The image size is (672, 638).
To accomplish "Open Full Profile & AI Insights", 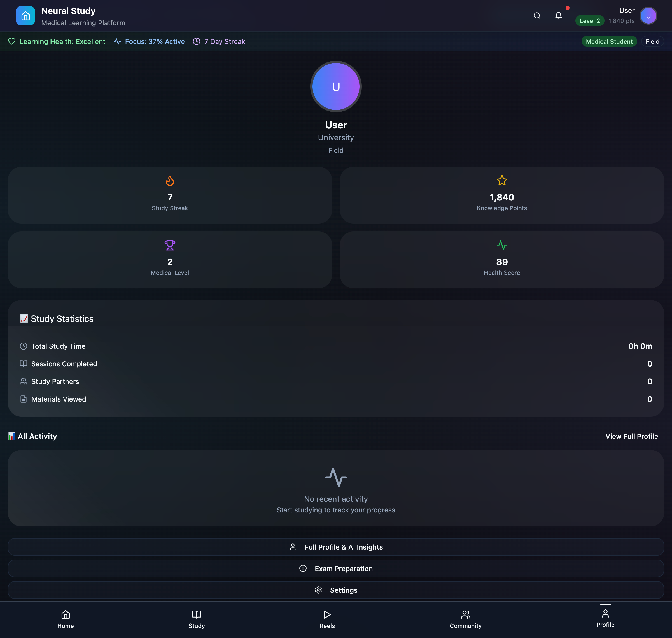I will [335, 547].
